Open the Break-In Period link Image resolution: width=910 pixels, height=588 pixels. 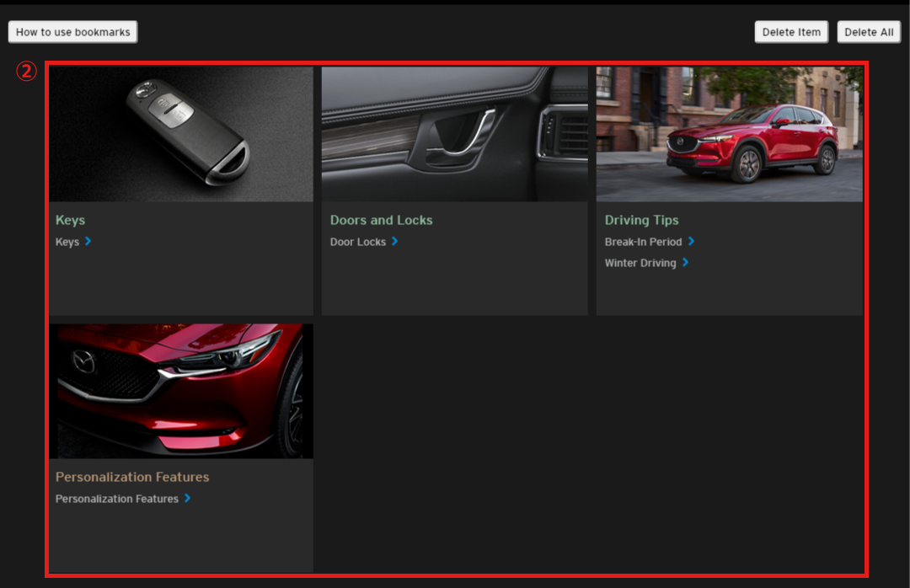tap(643, 242)
